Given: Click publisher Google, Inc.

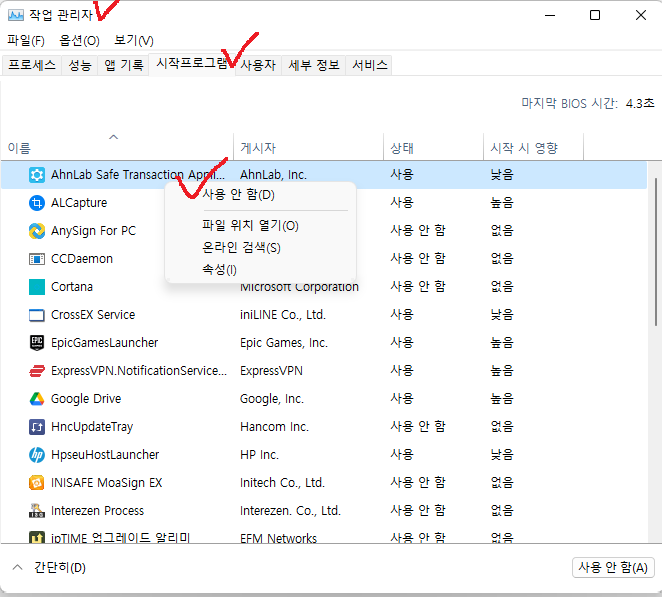Looking at the screenshot, I should pos(272,399).
